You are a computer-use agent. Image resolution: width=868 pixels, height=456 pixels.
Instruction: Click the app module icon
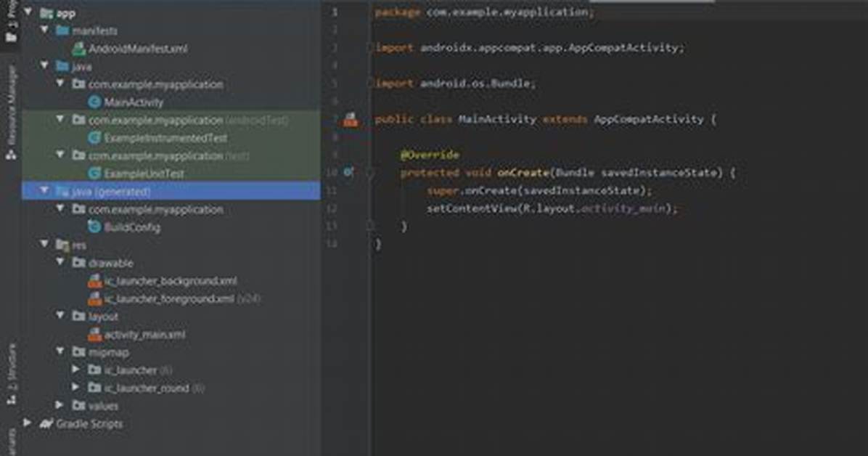46,13
